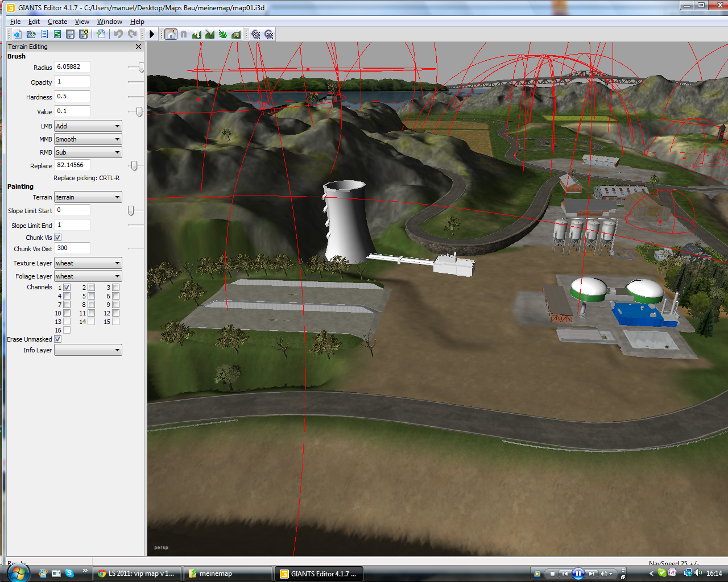Toggle the magnet snap tool
This screenshot has width=728, height=582.
(x=184, y=35)
